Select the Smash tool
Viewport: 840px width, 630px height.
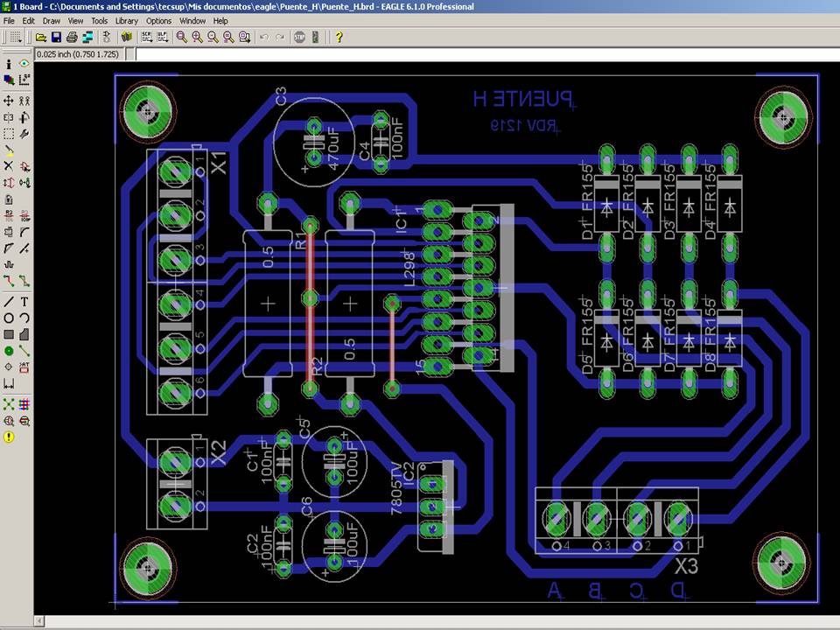[x=9, y=232]
